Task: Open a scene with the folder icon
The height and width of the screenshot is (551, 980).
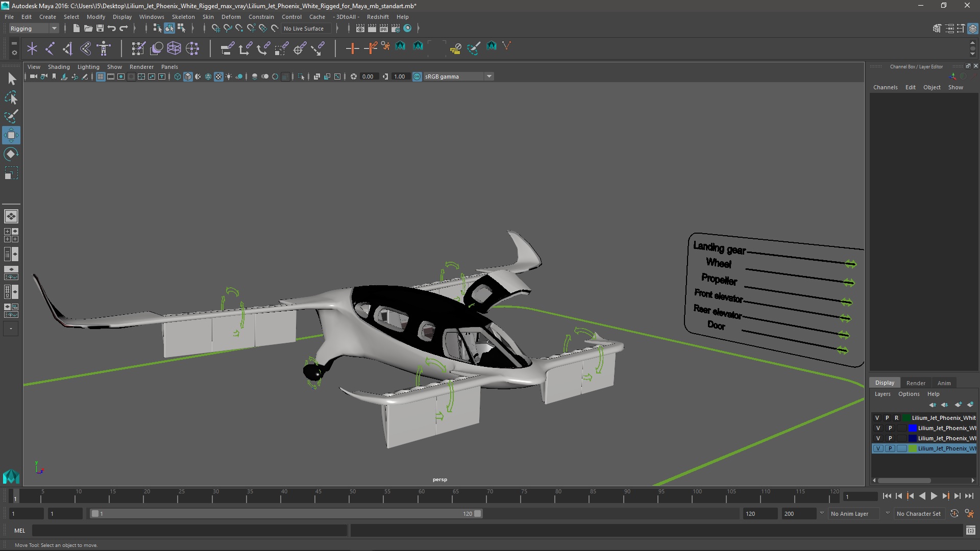Action: 88,29
